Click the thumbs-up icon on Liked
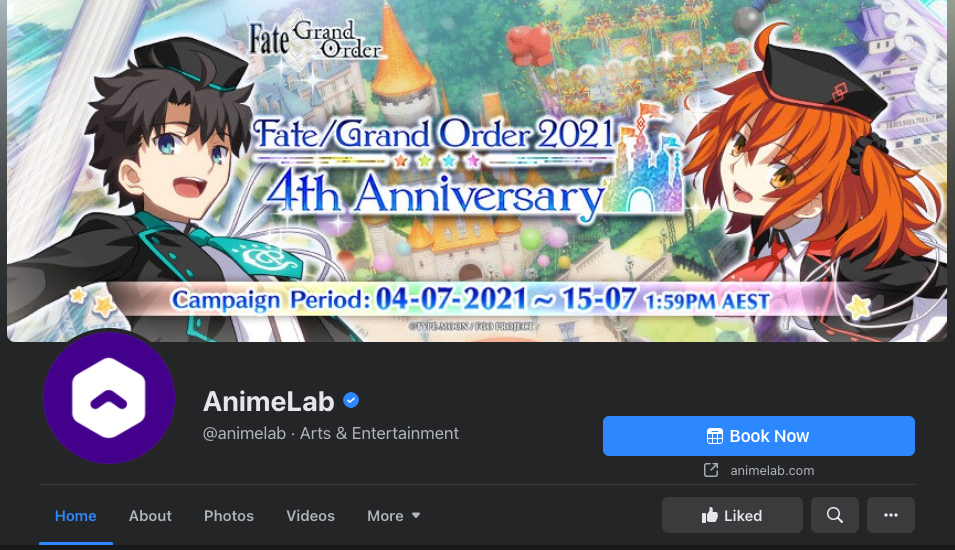The width and height of the screenshot is (955, 550). 710,516
